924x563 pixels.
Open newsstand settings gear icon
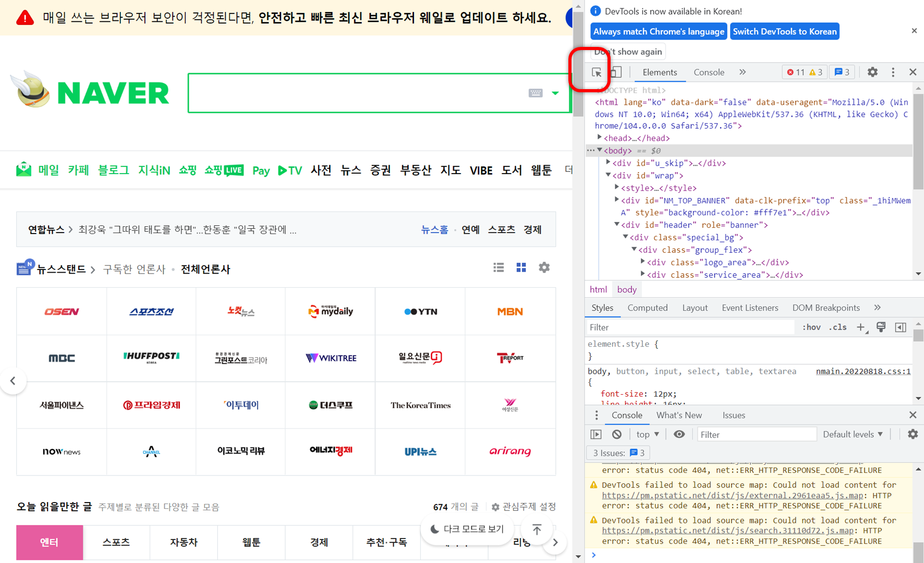tap(544, 267)
